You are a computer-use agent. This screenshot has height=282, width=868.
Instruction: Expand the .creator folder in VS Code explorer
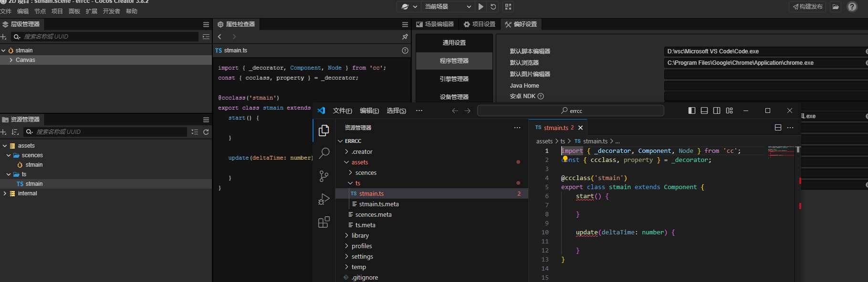pos(346,152)
